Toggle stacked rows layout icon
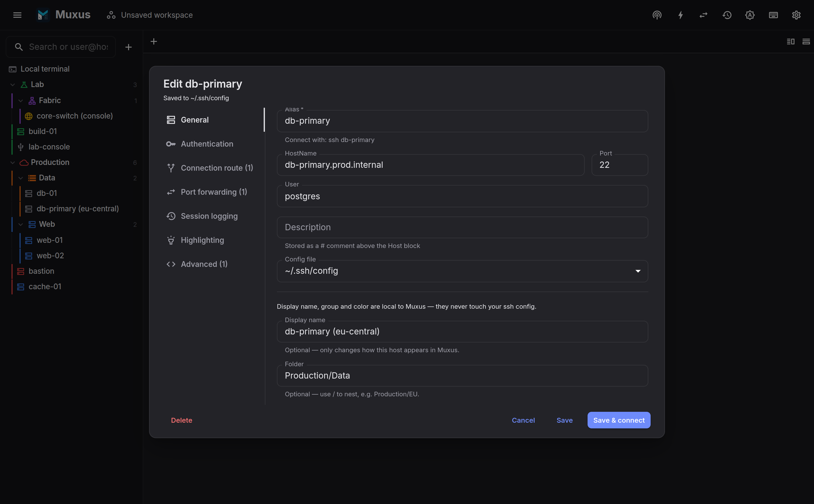Viewport: 814px width, 504px height. (x=806, y=41)
